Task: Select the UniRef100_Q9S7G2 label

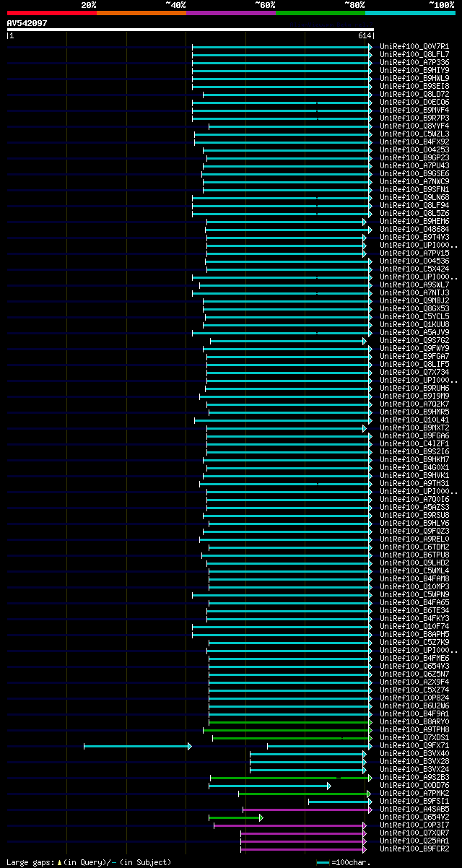Action: (x=414, y=340)
